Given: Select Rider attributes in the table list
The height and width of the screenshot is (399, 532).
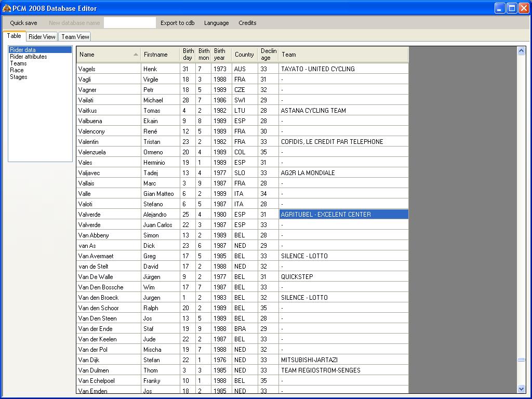Looking at the screenshot, I should 29,57.
